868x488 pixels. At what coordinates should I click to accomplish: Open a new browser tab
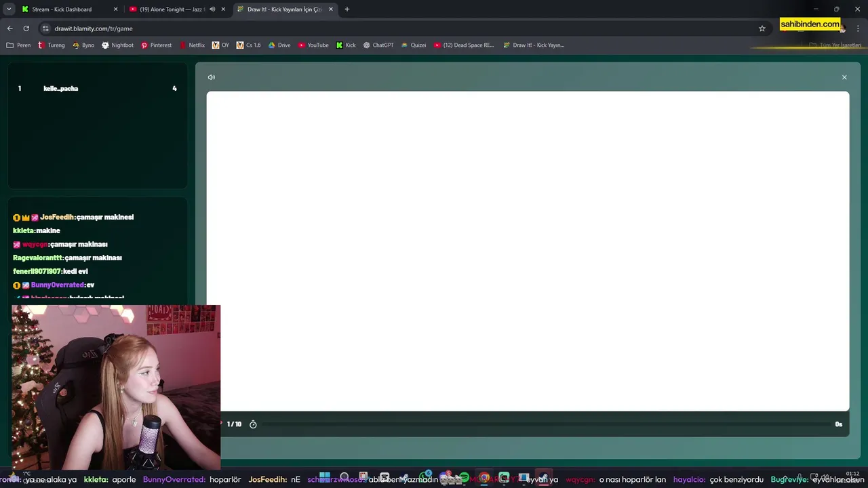(347, 9)
